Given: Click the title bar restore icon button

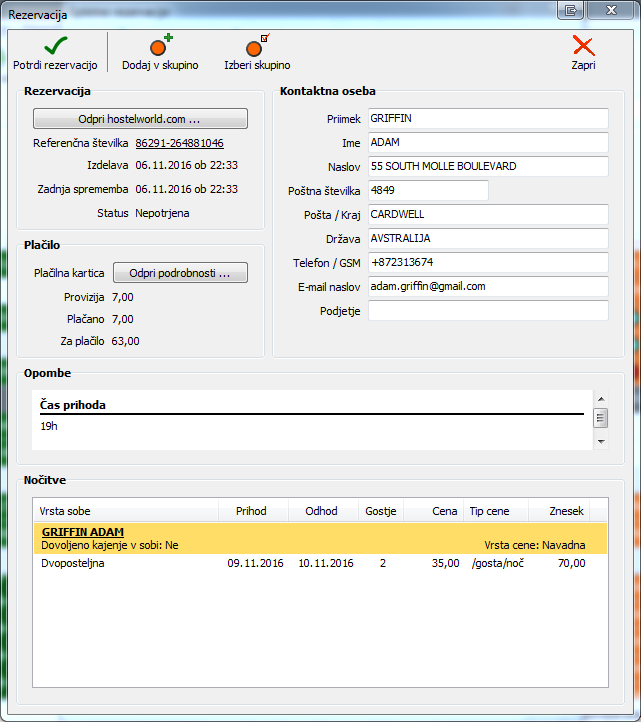Looking at the screenshot, I should coord(572,11).
